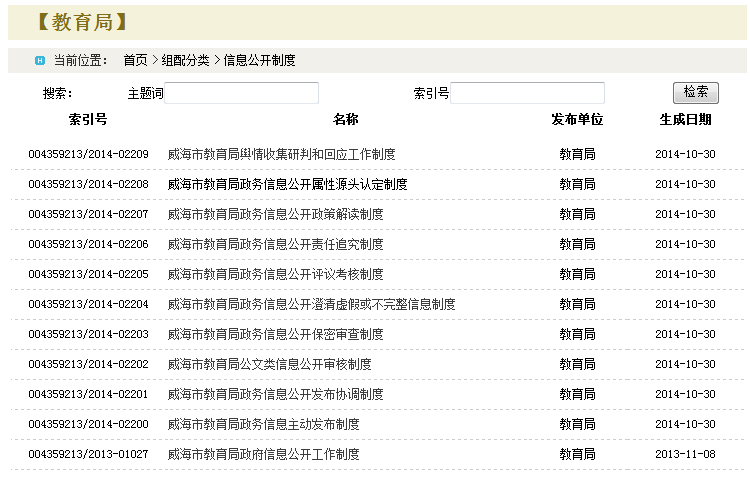Open 威海市教育局政府信息公开工作制度 link
750x479 pixels.
[x=263, y=454]
